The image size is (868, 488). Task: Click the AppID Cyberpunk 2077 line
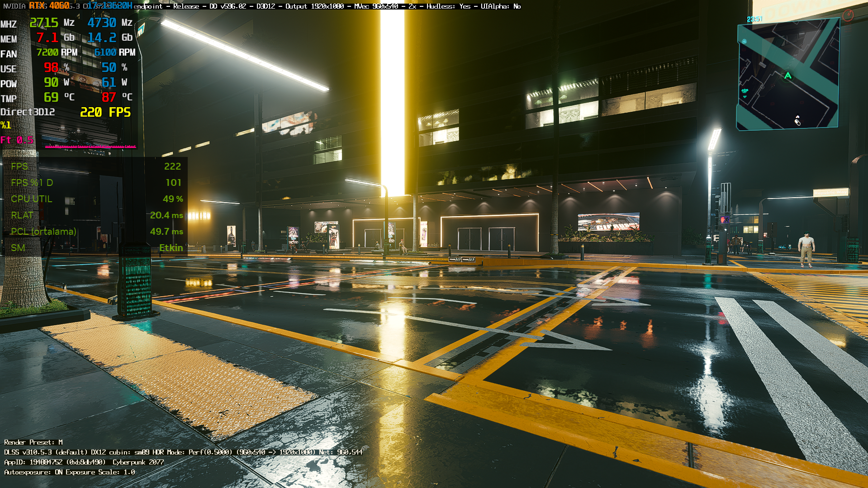coord(84,462)
